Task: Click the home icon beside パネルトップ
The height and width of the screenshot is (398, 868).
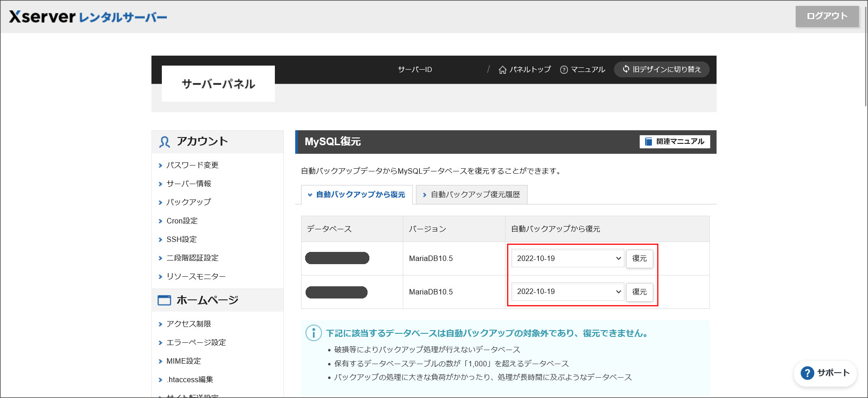Action: click(502, 70)
